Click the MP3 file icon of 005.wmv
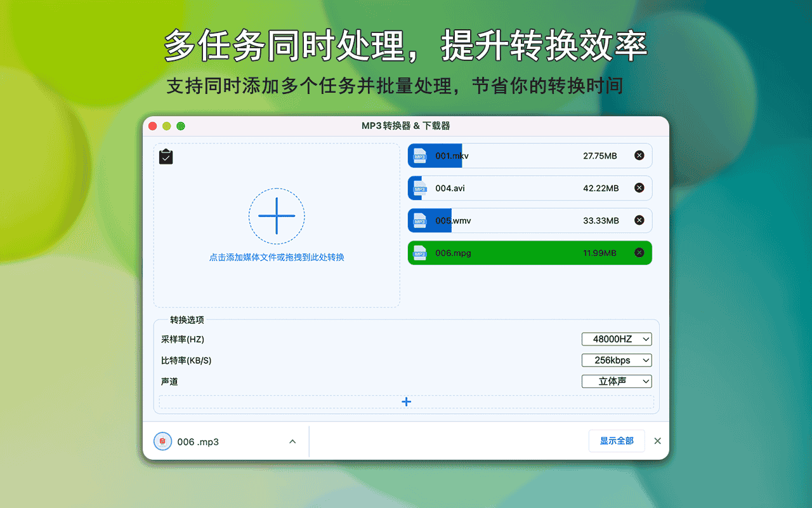Image resolution: width=812 pixels, height=508 pixels. click(x=420, y=220)
